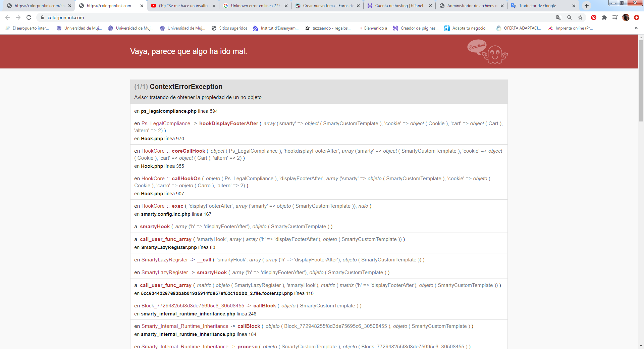
Task: Open the 'Sitios sugeridos' bookmark
Action: tap(229, 28)
